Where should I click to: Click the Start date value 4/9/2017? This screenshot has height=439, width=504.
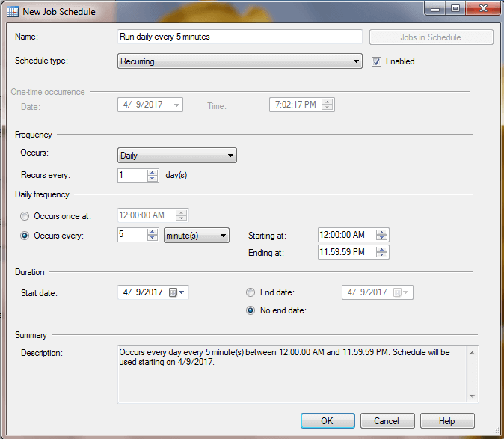click(143, 292)
